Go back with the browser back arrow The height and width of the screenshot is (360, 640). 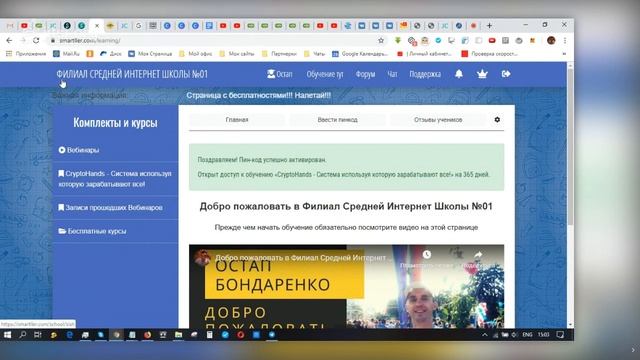pyautogui.click(x=9, y=40)
